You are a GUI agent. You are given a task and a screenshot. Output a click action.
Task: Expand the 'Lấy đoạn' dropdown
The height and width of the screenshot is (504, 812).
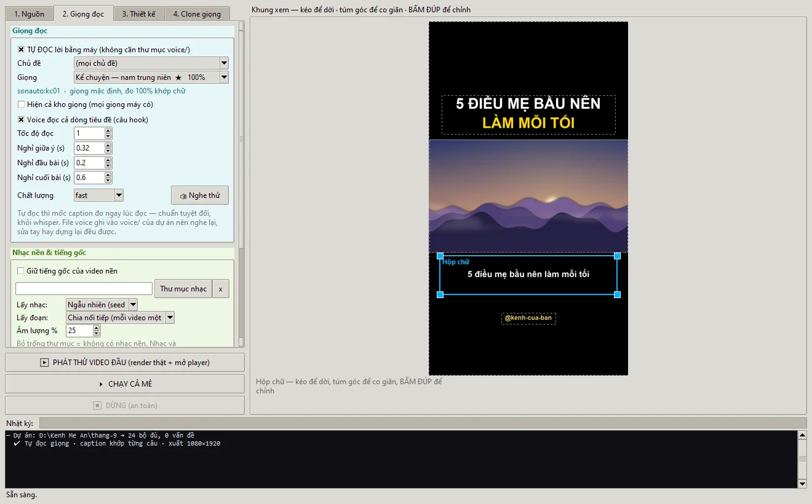[121, 318]
